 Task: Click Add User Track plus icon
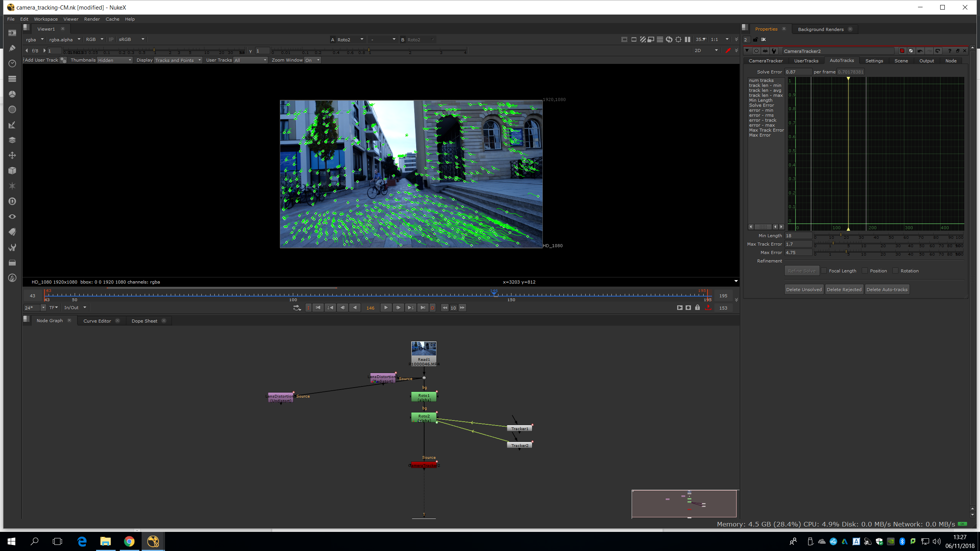(64, 60)
